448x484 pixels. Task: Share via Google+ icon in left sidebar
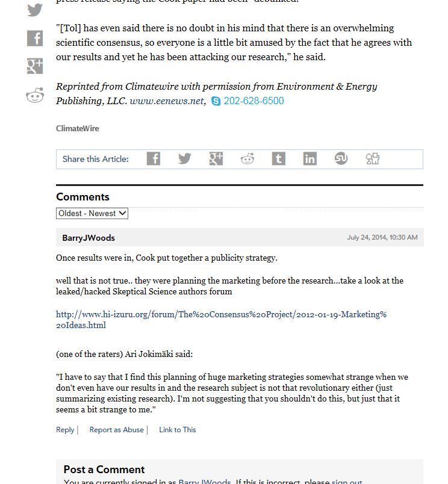click(35, 66)
